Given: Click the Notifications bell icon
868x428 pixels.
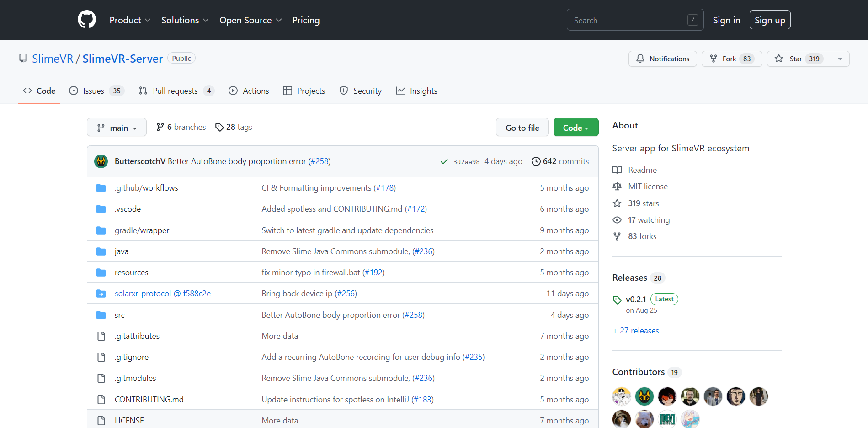Looking at the screenshot, I should point(640,59).
